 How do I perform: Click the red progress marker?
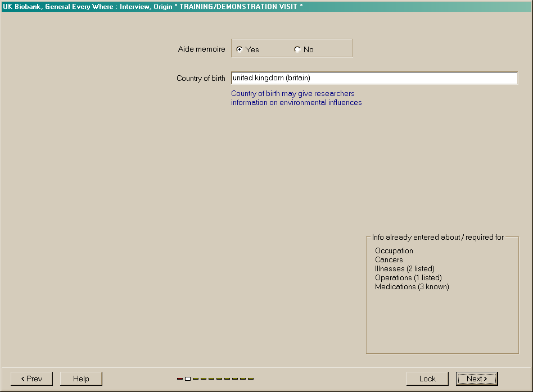pos(180,379)
